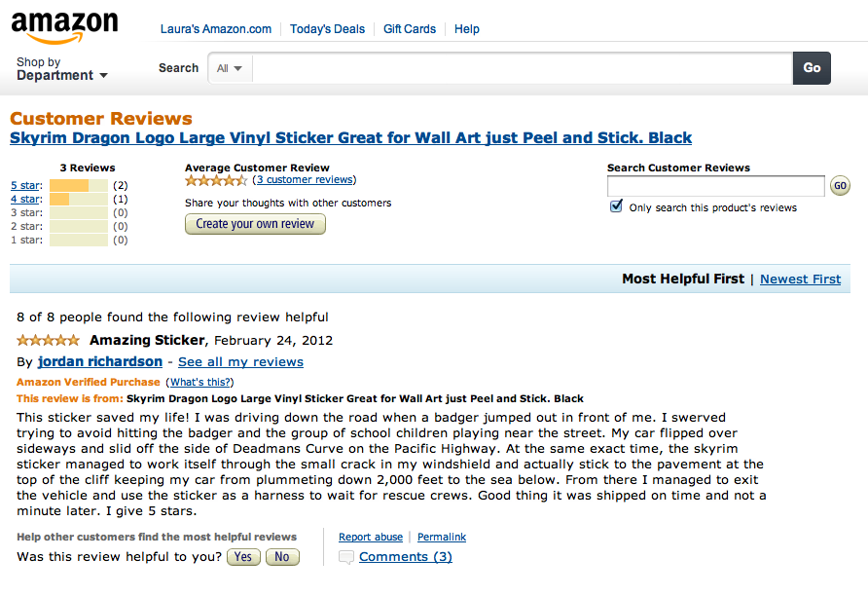Screen dimensions: 868x596
Task: Click the comments speech bubble icon
Action: [346, 557]
